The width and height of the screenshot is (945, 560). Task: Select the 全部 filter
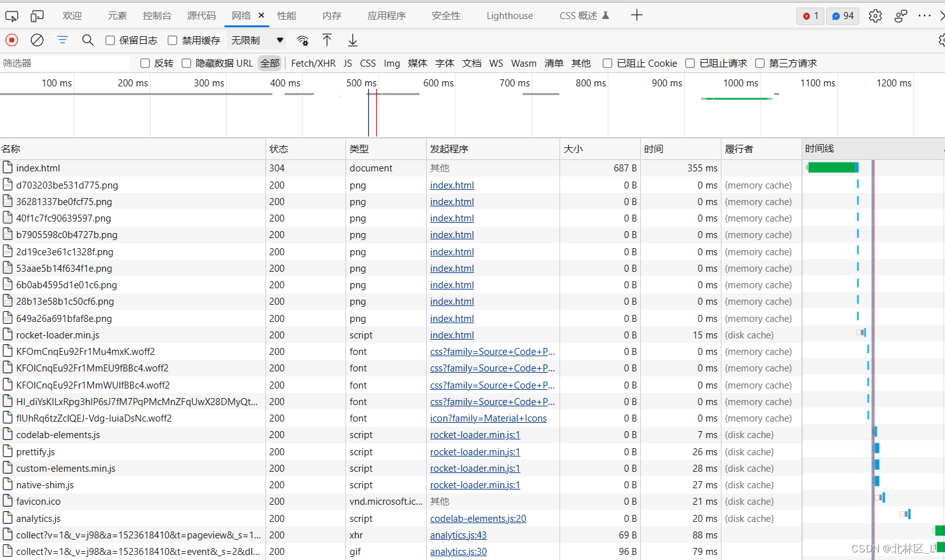(270, 63)
